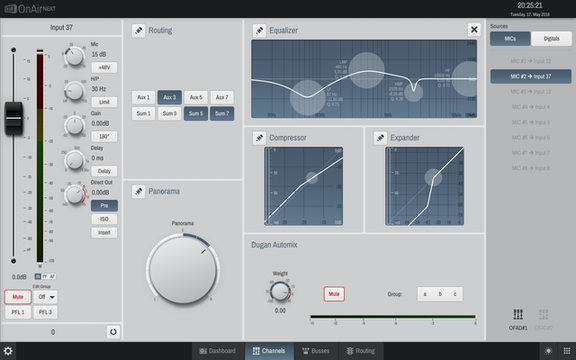576x360 pixels.
Task: Click the Expander edit pencil icon
Action: [380, 138]
